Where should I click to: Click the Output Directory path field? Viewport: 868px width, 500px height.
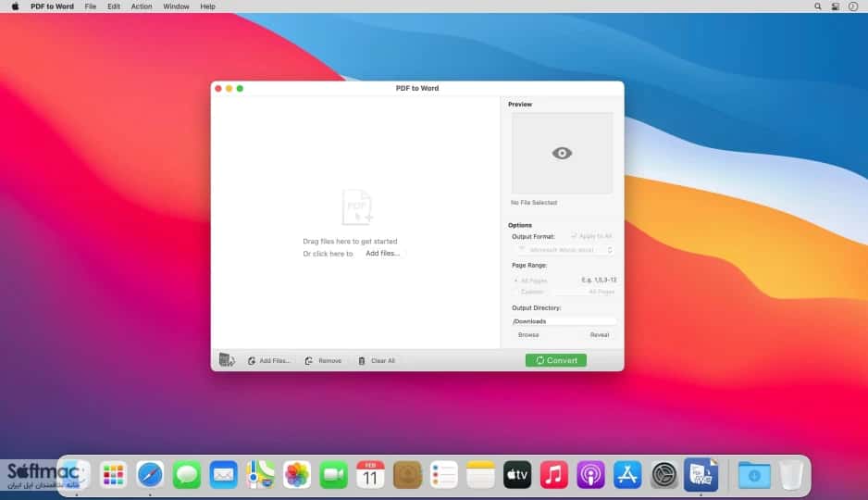564,321
